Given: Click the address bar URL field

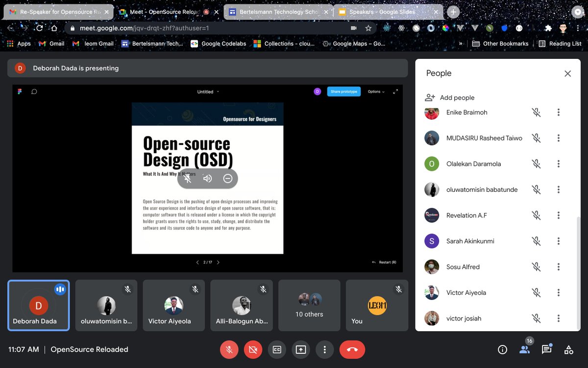Looking at the screenshot, I should pos(220,28).
